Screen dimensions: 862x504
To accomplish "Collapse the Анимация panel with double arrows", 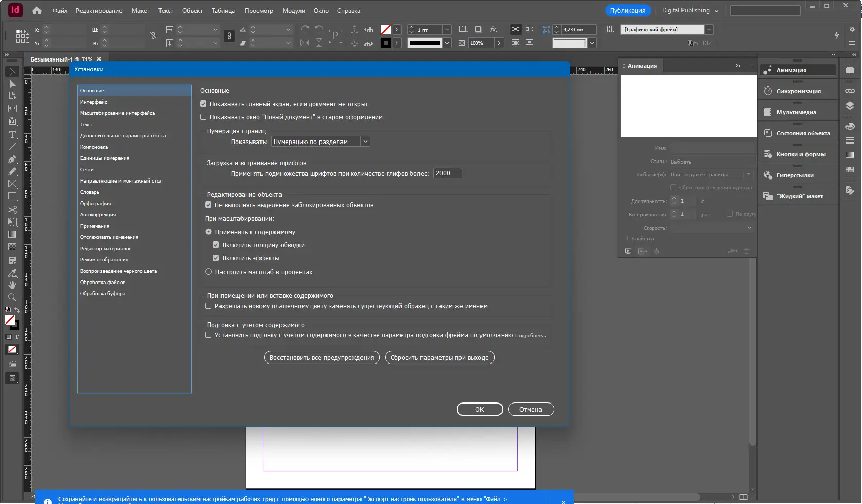I will [x=738, y=66].
